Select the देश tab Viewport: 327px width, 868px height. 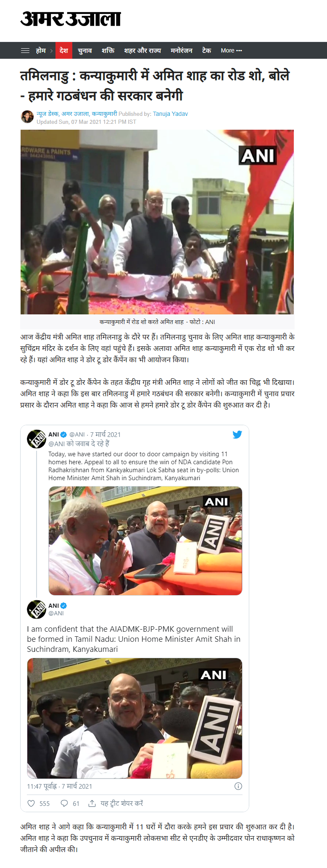coord(64,50)
